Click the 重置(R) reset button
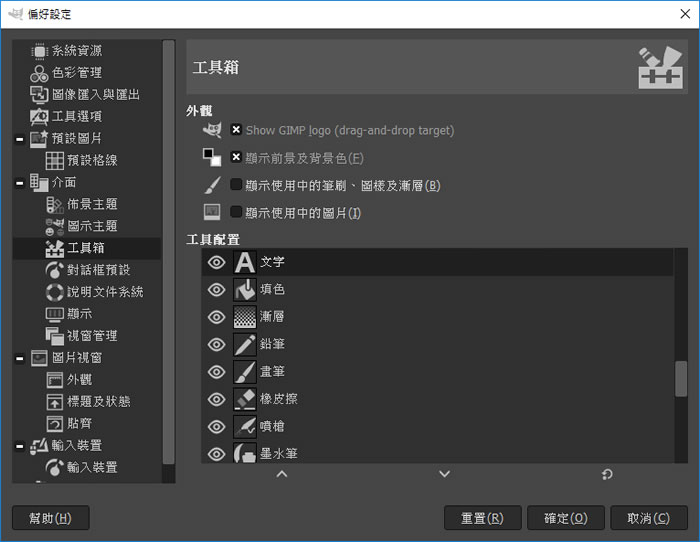Image resolution: width=700 pixels, height=542 pixels. [483, 518]
